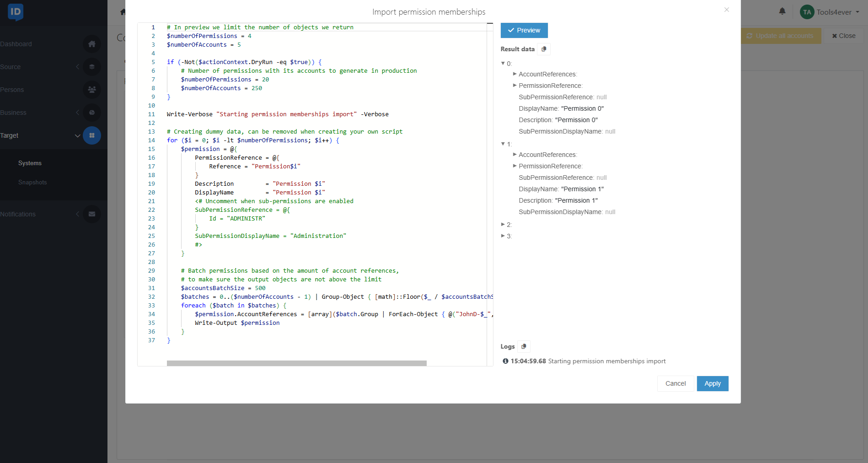Open Dashboard menu item

(16, 44)
